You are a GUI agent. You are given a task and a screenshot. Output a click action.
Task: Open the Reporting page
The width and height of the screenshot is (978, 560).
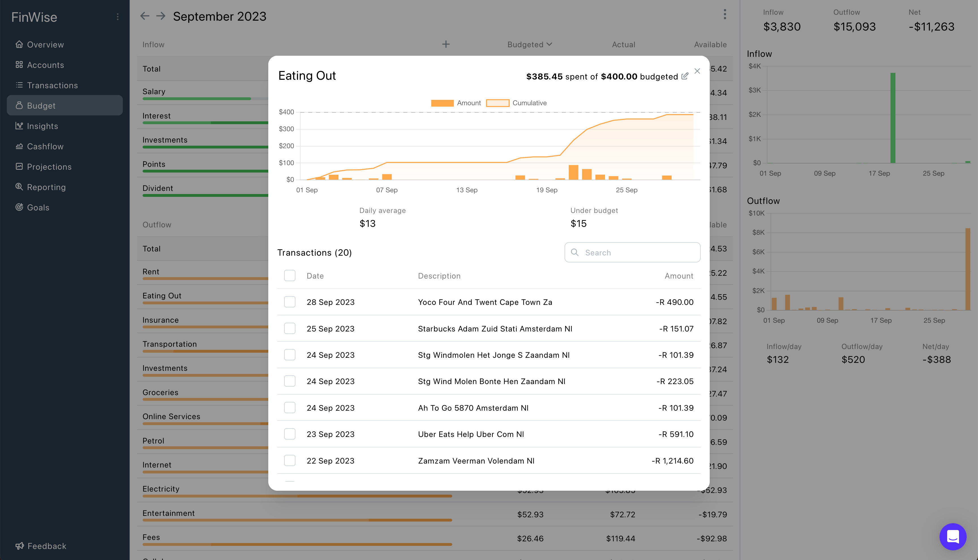point(65,187)
